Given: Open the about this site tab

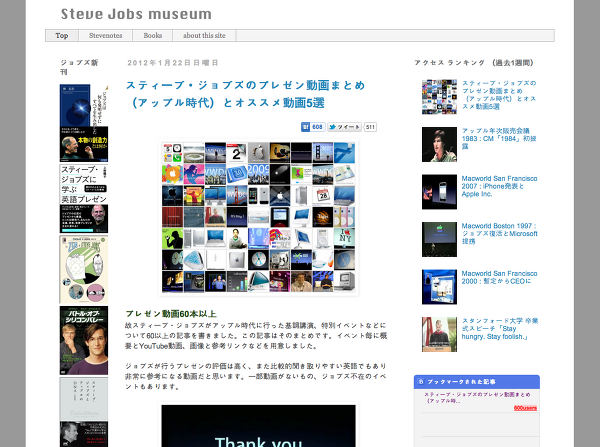Looking at the screenshot, I should point(204,36).
